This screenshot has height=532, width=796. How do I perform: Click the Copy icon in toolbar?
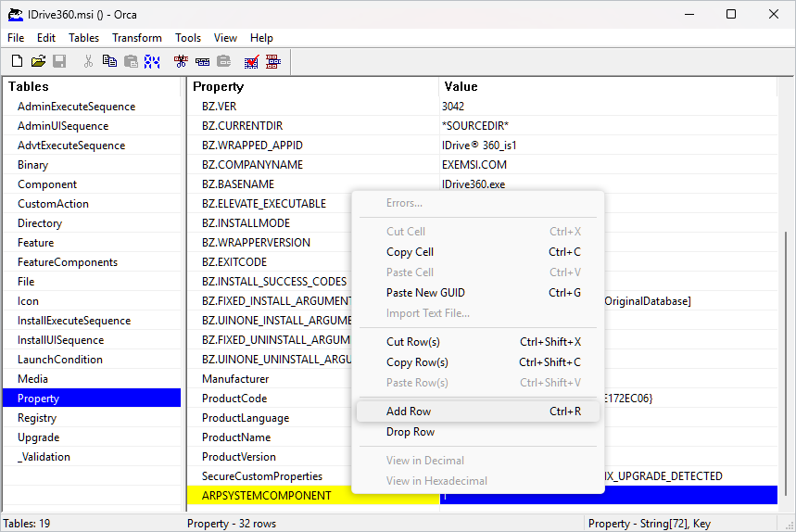tap(109, 61)
